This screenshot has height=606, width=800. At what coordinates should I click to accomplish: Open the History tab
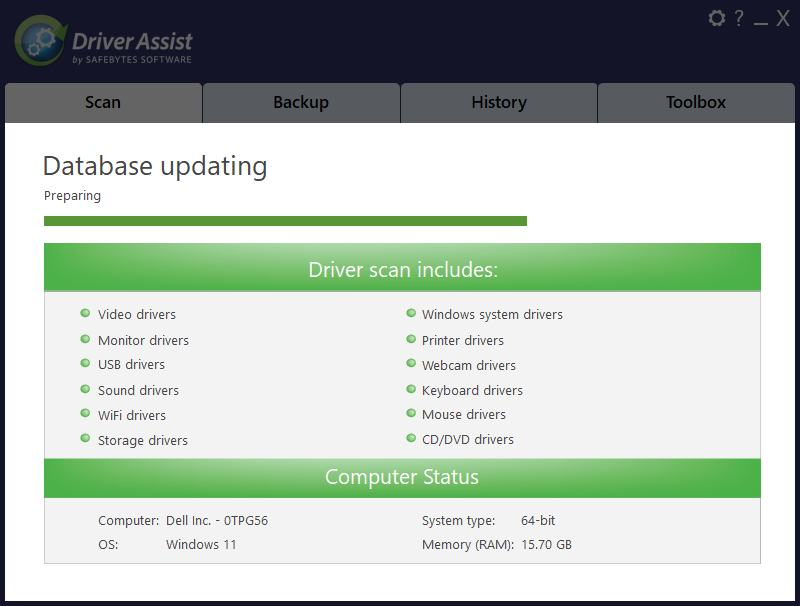[498, 102]
